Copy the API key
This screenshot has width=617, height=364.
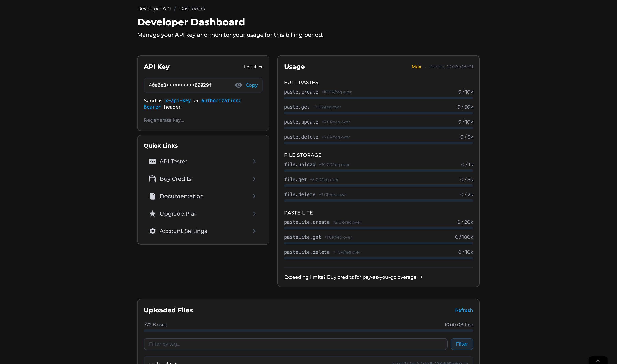point(251,85)
